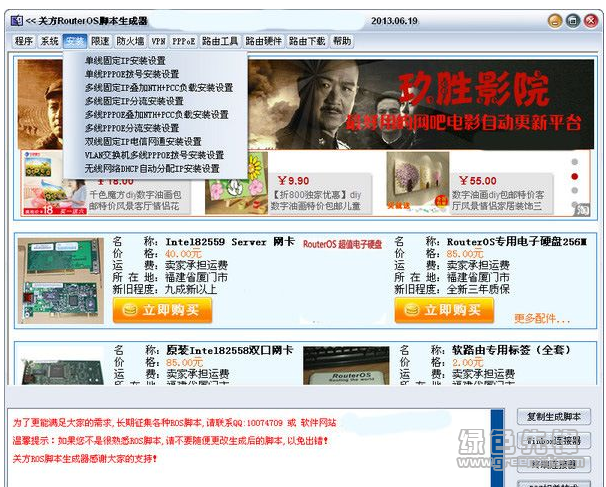This screenshot has width=606, height=487.
Task: Open the 路由工具 menu
Action: tap(220, 41)
